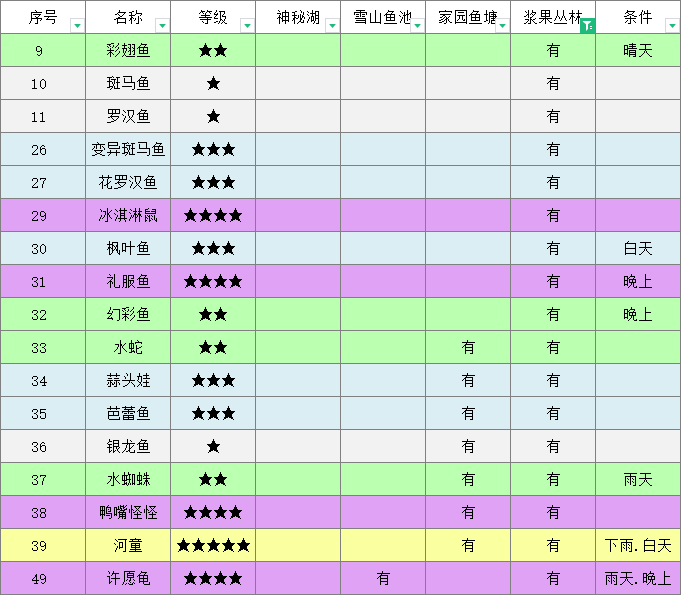Click the 下雨.白天 condition cell for 河童
Screen dimensions: 681x595
[638, 545]
